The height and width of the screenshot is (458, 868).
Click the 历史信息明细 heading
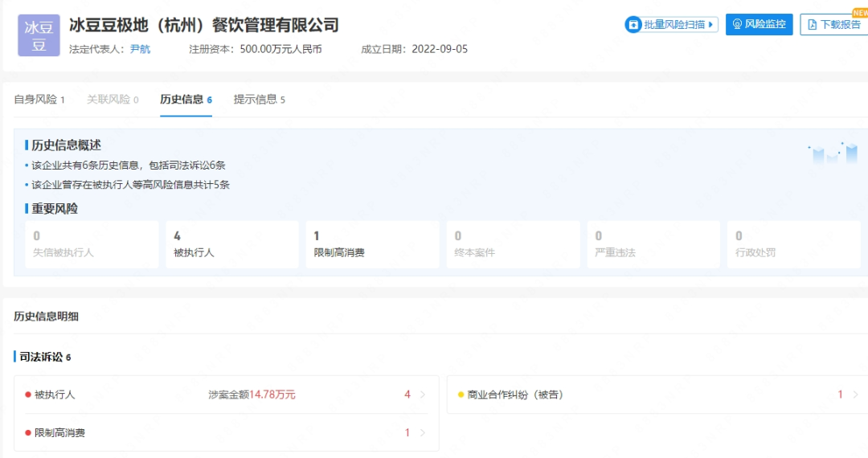point(46,317)
